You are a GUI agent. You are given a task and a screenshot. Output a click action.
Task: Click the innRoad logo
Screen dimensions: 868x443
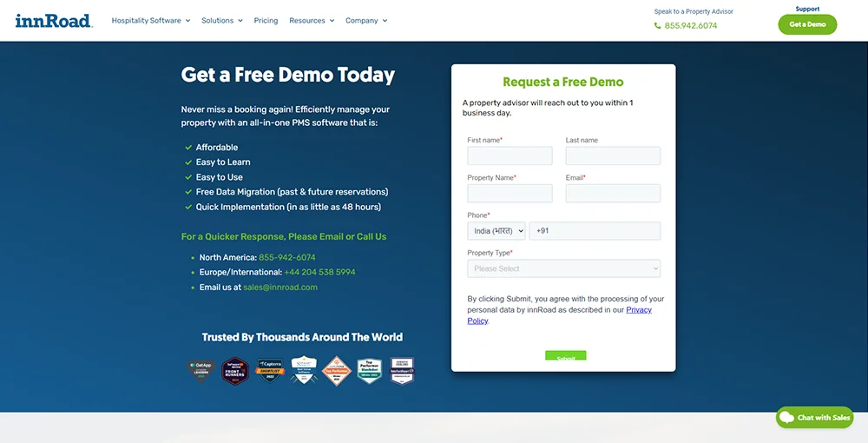(x=54, y=21)
